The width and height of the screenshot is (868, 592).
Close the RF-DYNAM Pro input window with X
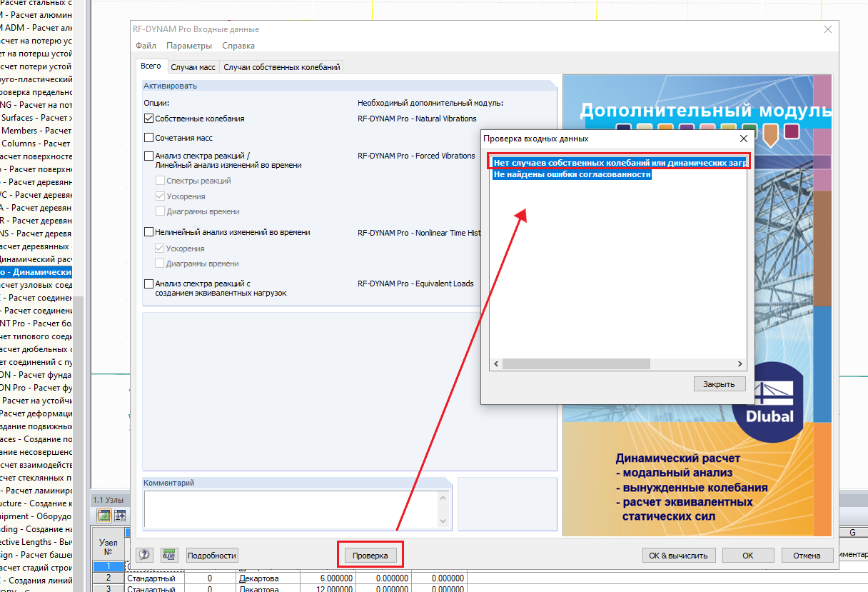828,29
